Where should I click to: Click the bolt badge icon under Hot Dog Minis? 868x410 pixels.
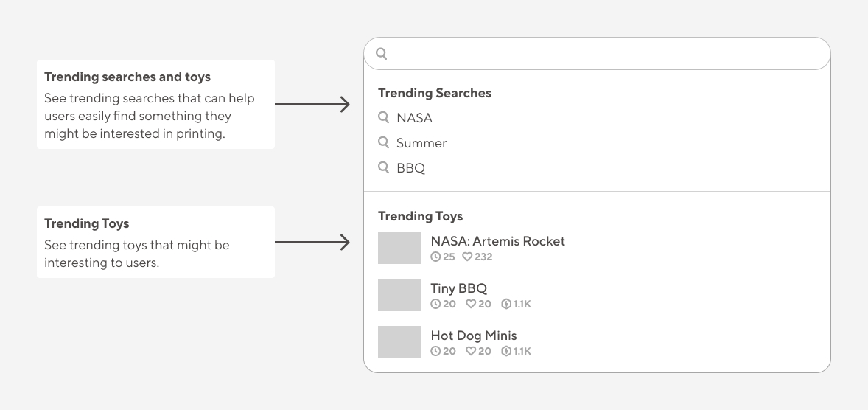pyautogui.click(x=506, y=351)
